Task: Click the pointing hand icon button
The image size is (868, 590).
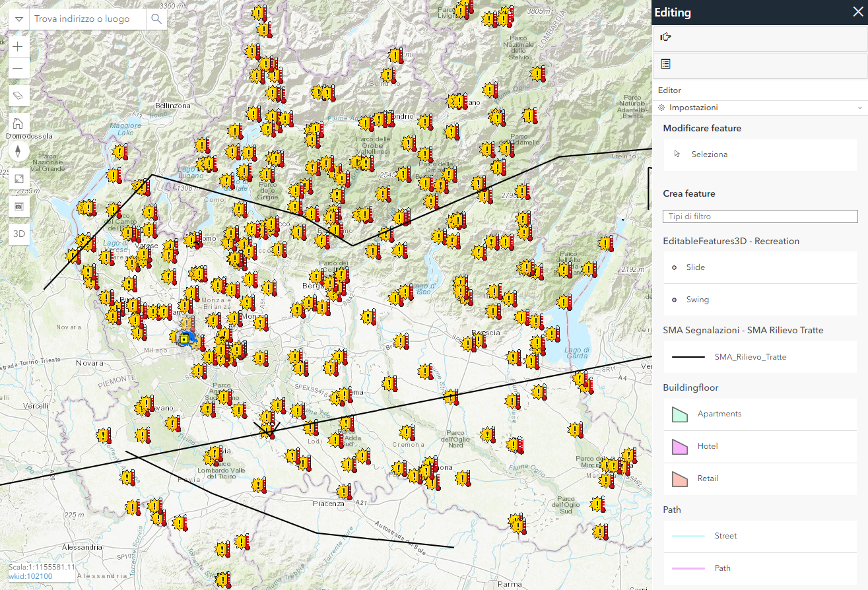Action: [x=665, y=37]
